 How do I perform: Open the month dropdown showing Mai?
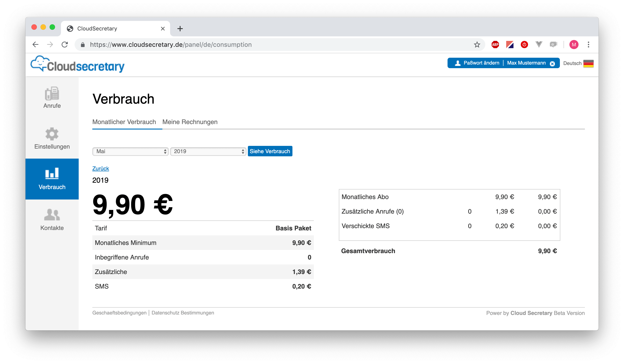[130, 151]
